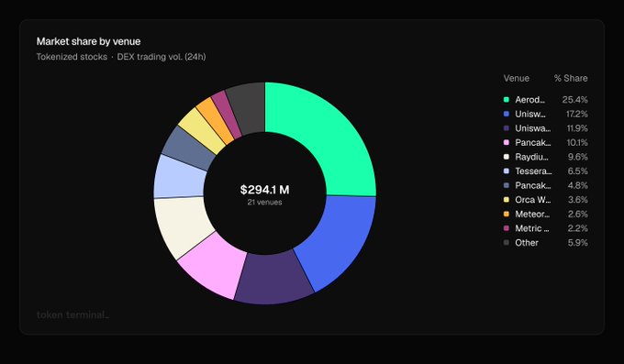Click the gray Other legend swatch

click(507, 243)
